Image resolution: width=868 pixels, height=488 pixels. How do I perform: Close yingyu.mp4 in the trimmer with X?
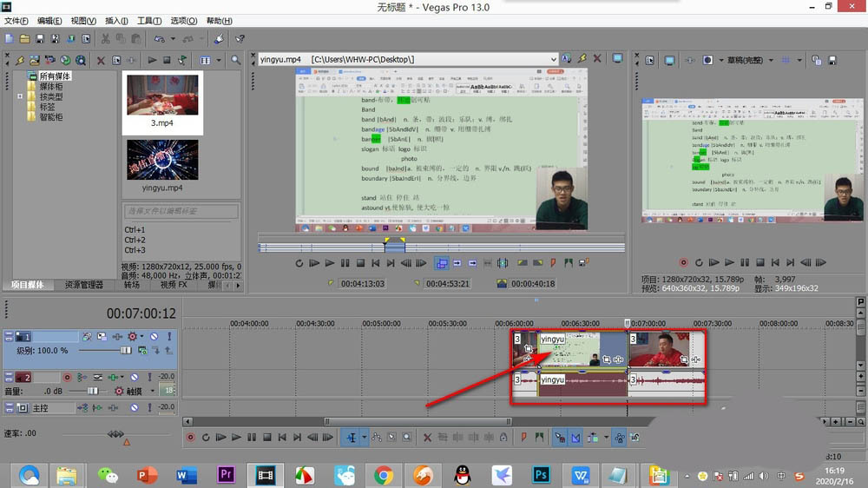point(597,58)
